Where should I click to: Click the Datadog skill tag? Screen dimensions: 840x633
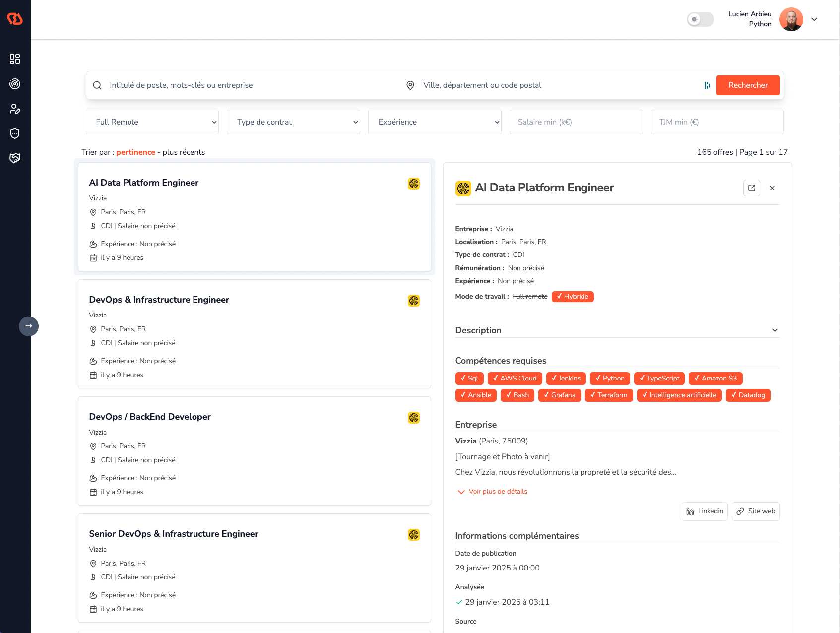(748, 395)
